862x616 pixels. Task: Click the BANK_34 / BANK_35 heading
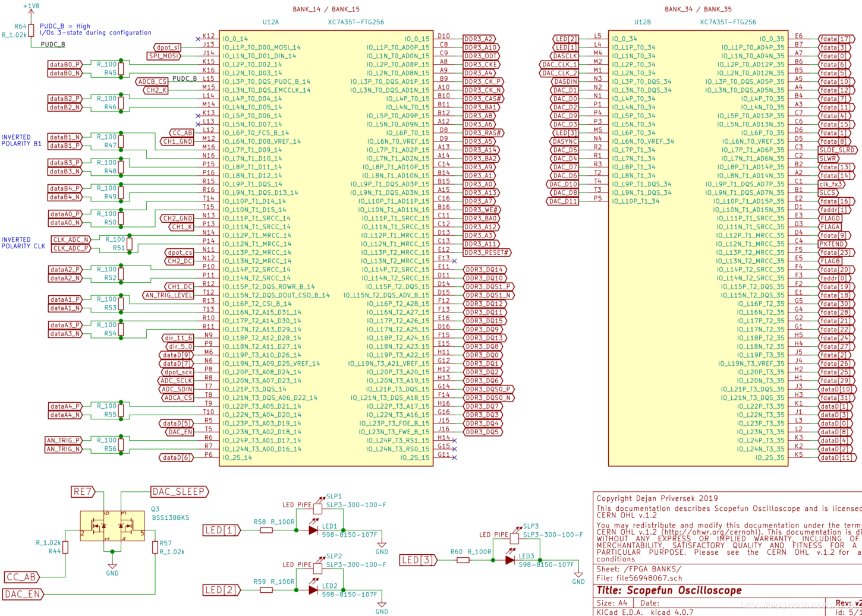pyautogui.click(x=698, y=10)
